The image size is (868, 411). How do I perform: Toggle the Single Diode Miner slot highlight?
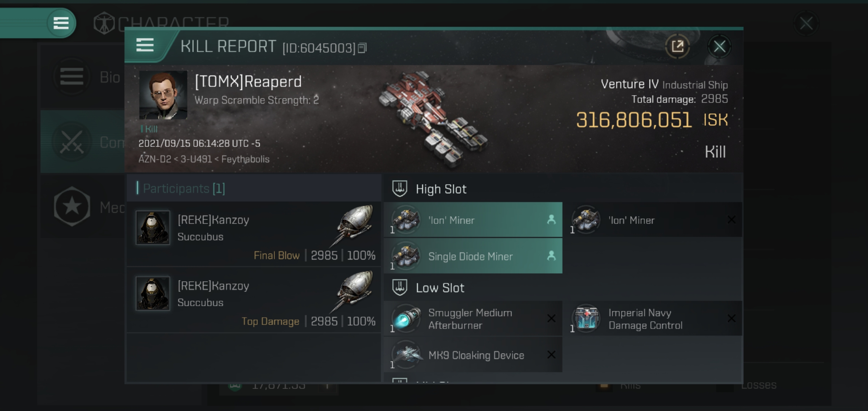[x=474, y=256]
